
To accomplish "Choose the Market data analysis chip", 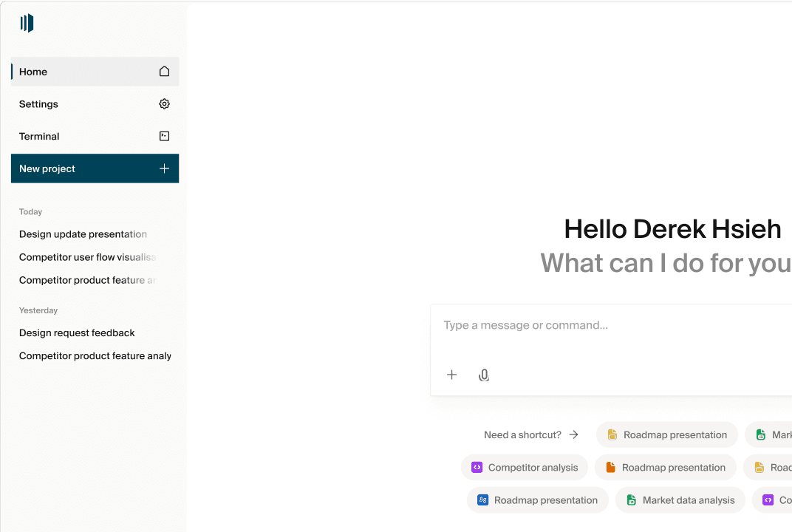I will tap(680, 500).
